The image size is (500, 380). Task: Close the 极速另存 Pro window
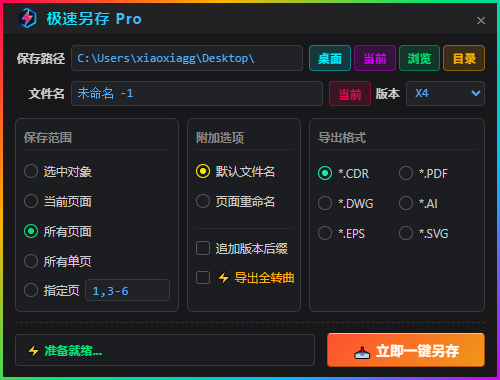(x=481, y=21)
